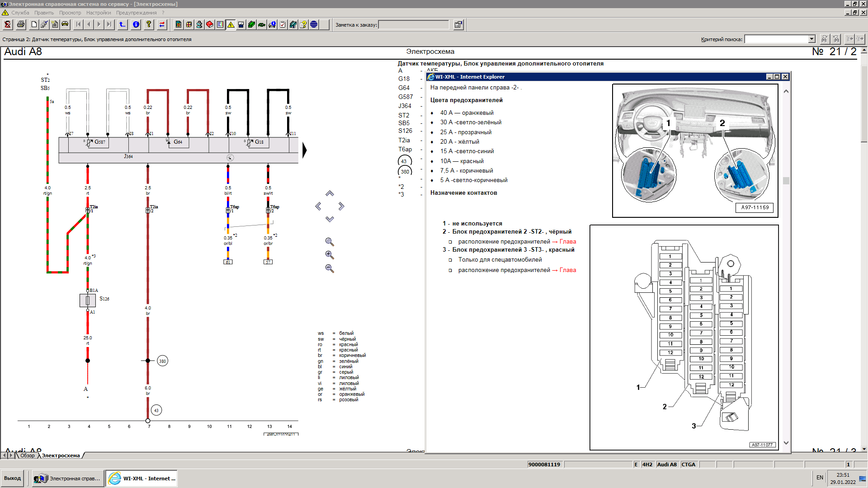Click the blue info circle toolbar icon
The width and height of the screenshot is (868, 488).
(136, 24)
